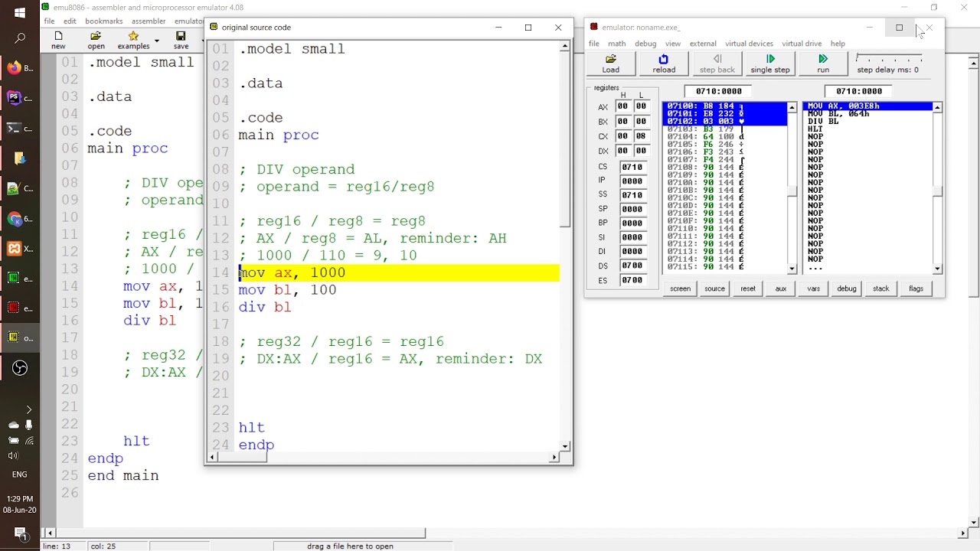Expand hidden taskbar icons chevron
980x551 pixels.
pyautogui.click(x=29, y=409)
